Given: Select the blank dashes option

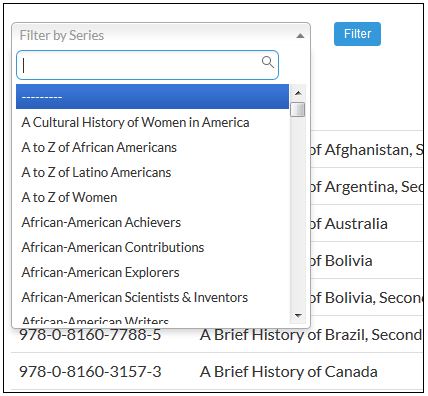Looking at the screenshot, I should pos(152,97).
